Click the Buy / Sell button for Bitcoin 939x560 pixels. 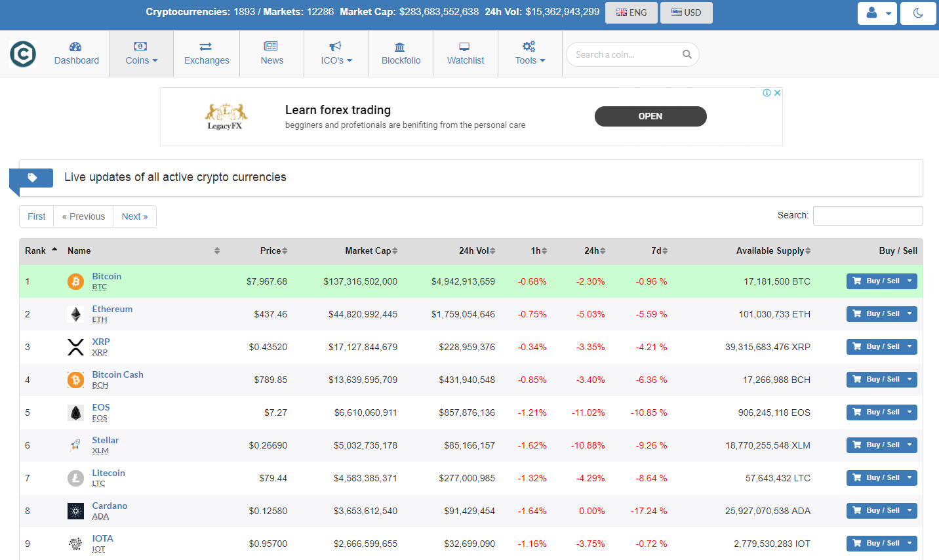tap(876, 281)
